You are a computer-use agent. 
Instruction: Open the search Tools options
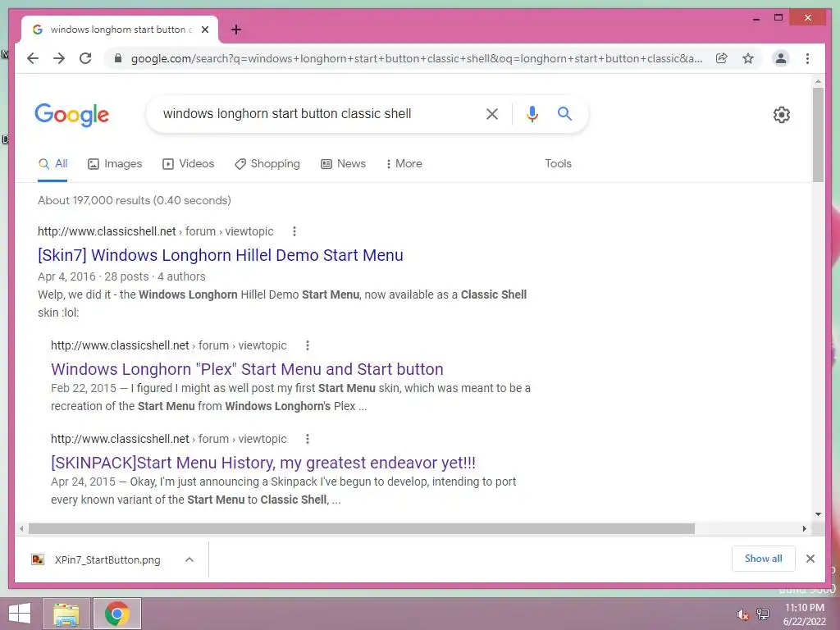[x=558, y=164]
